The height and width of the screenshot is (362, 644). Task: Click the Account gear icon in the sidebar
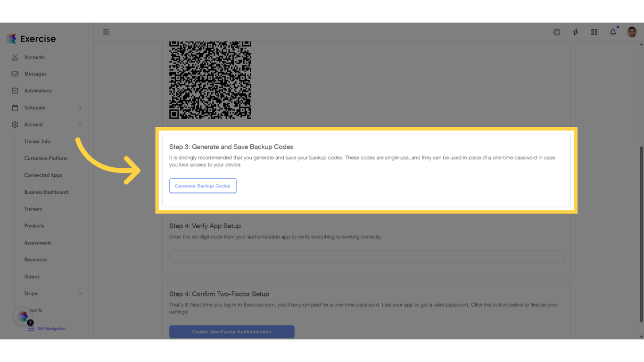point(16,124)
